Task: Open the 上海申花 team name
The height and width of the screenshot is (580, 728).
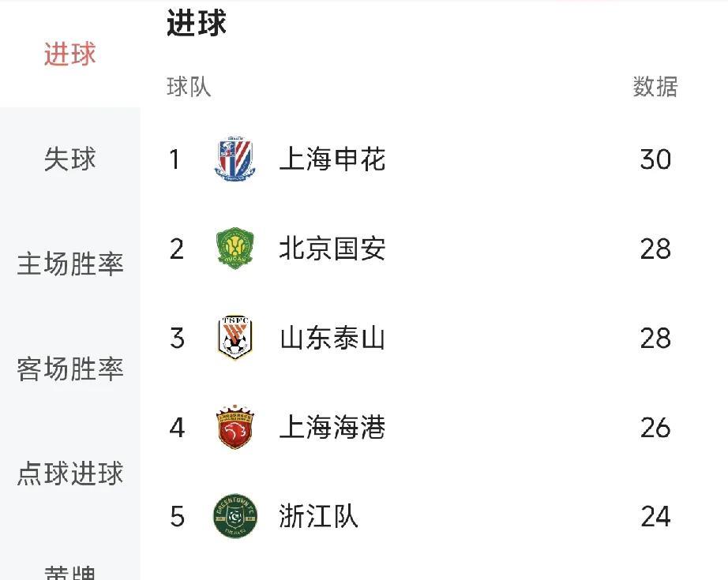Action: pos(332,159)
